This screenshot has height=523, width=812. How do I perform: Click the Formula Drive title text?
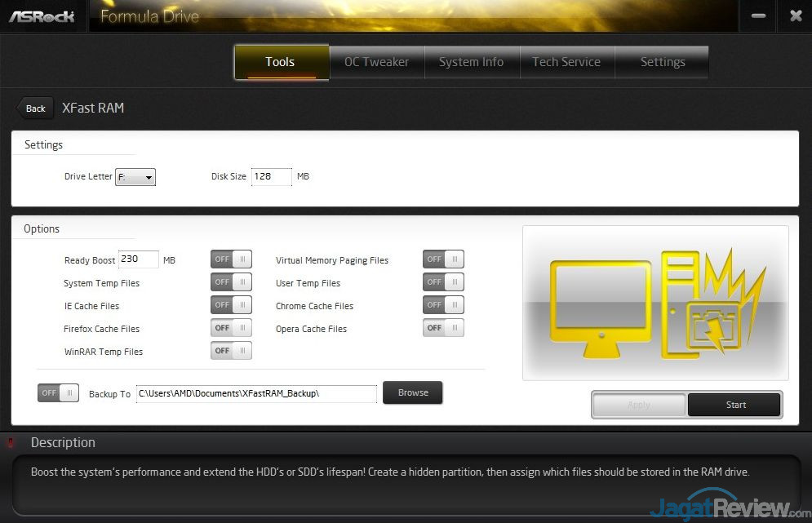click(x=149, y=16)
